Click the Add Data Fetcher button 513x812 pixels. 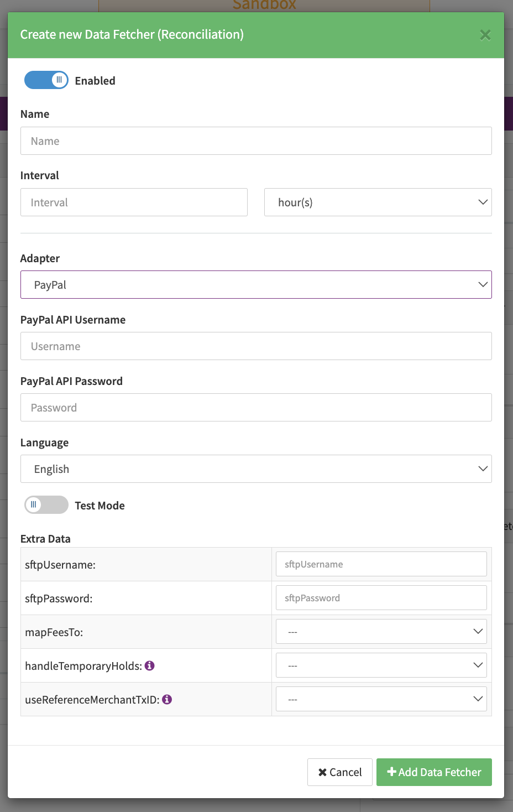point(434,772)
